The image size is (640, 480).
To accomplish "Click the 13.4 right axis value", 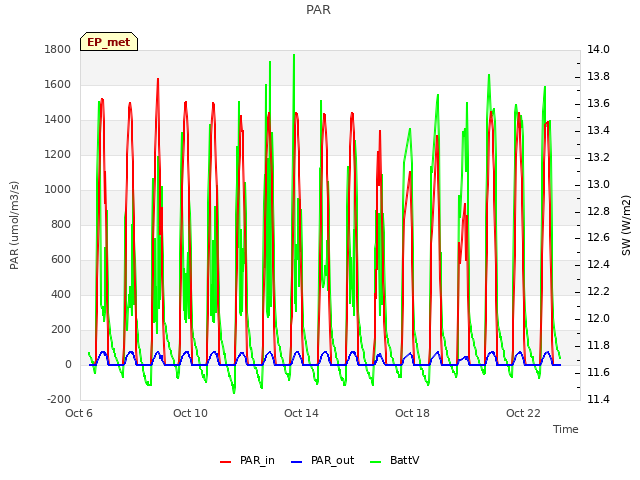I will click(598, 131).
